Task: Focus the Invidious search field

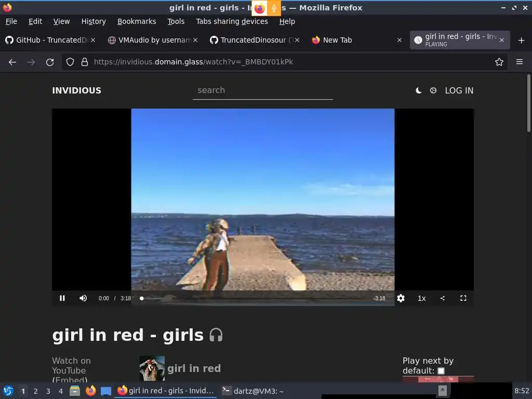Action: tap(262, 90)
